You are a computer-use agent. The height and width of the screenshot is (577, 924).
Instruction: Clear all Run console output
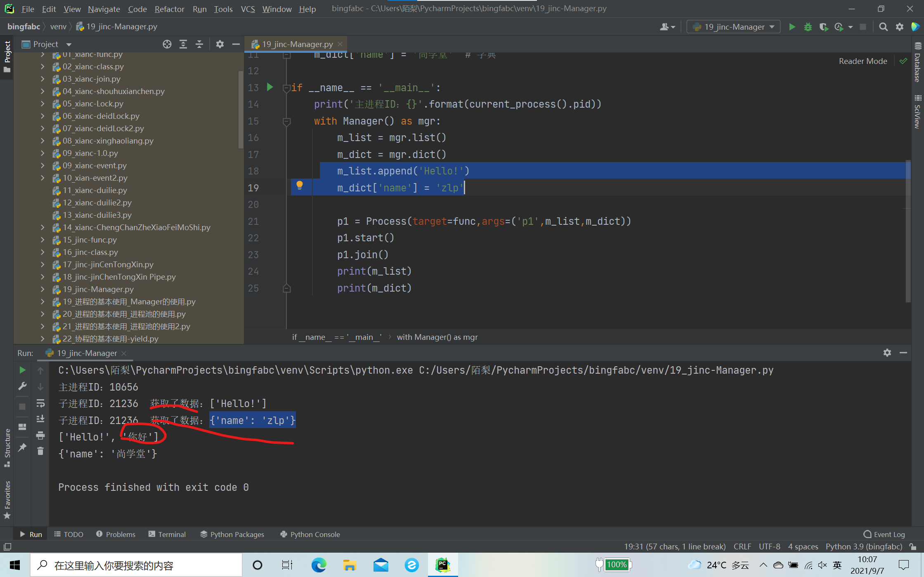coord(40,451)
